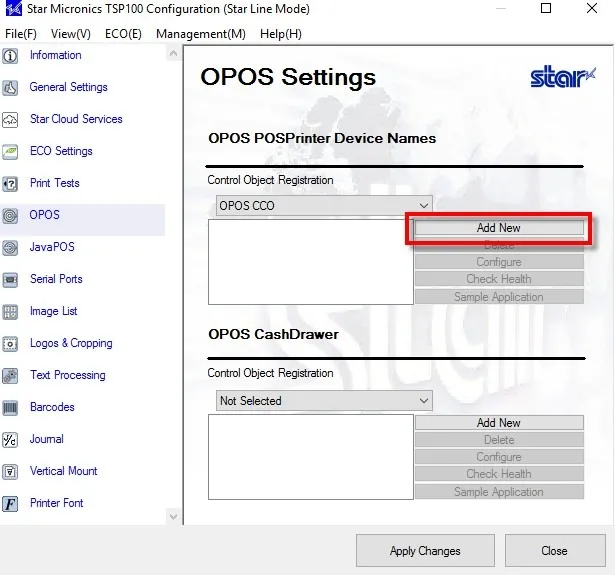Maximize the configuration window
Viewport: 615px width, 575px height.
[546, 8]
